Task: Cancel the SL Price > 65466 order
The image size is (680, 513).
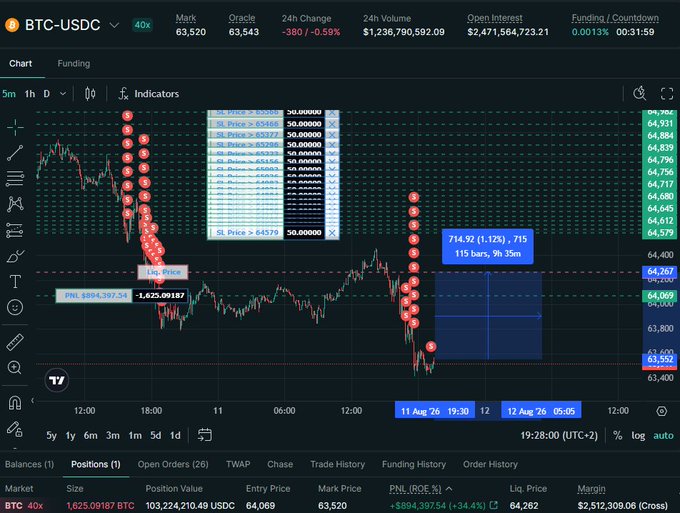Action: pyautogui.click(x=332, y=124)
